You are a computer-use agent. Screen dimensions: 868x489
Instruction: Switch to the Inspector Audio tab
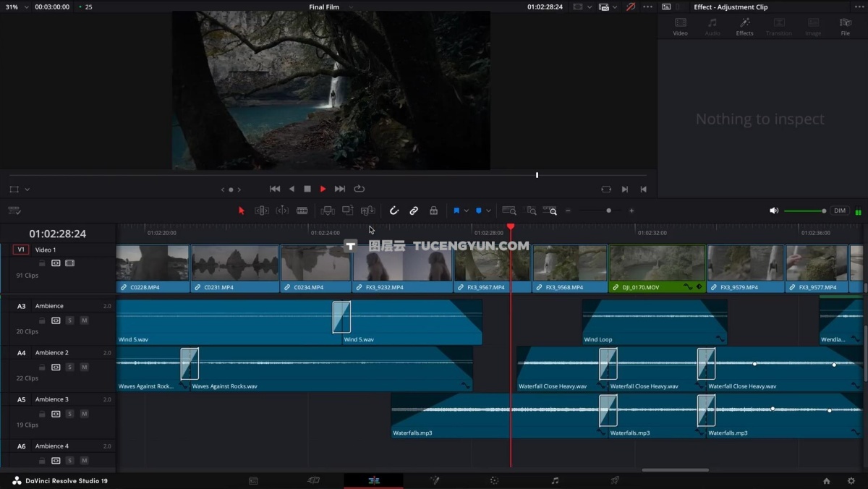pos(712,27)
